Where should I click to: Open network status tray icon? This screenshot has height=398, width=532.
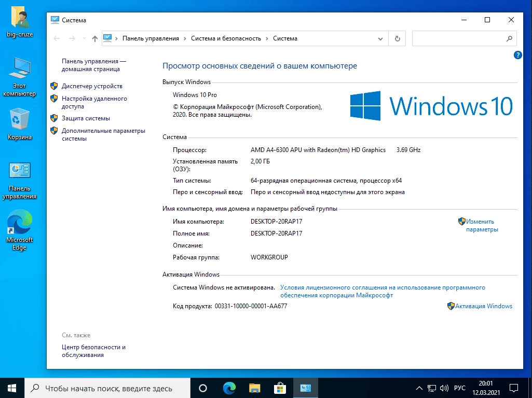pyautogui.click(x=432, y=388)
